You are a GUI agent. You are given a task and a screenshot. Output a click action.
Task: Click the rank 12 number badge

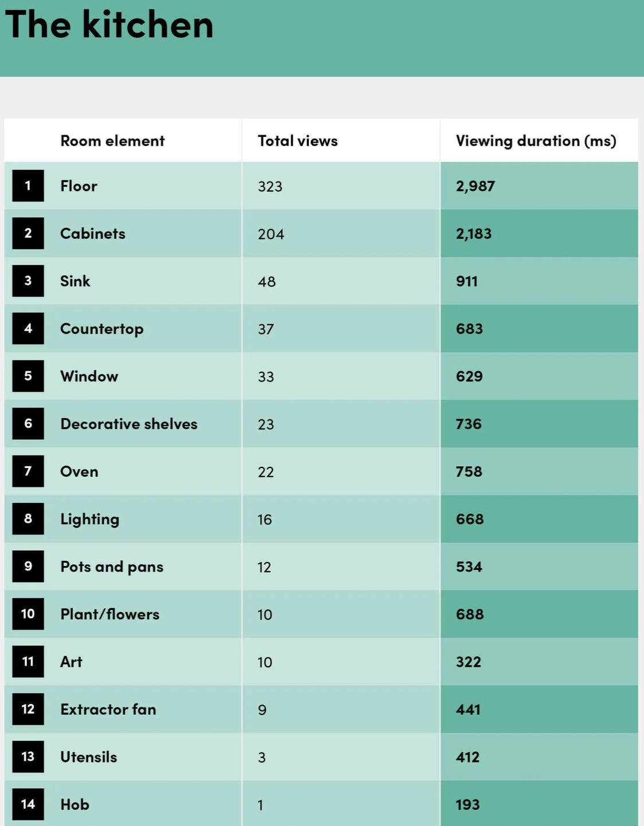(28, 709)
